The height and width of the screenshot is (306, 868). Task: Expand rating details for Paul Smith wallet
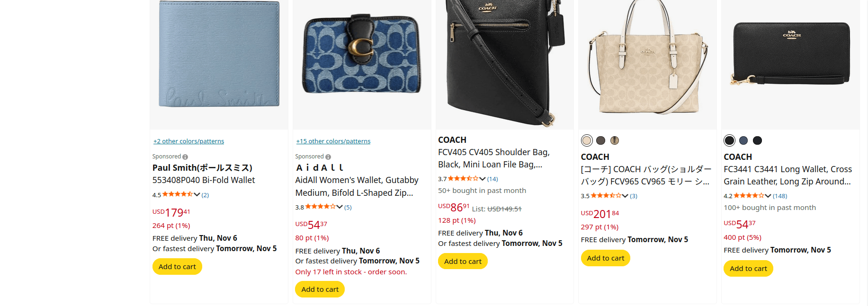197,194
